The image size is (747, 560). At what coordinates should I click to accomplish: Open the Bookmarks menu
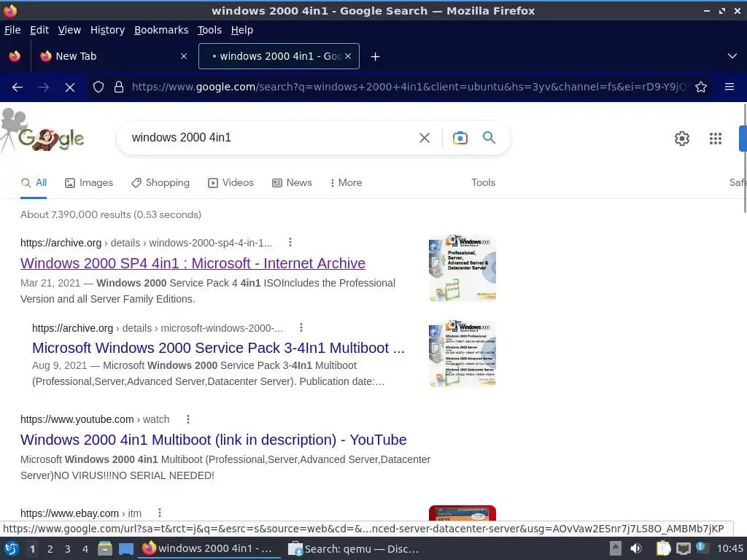pyautogui.click(x=161, y=30)
